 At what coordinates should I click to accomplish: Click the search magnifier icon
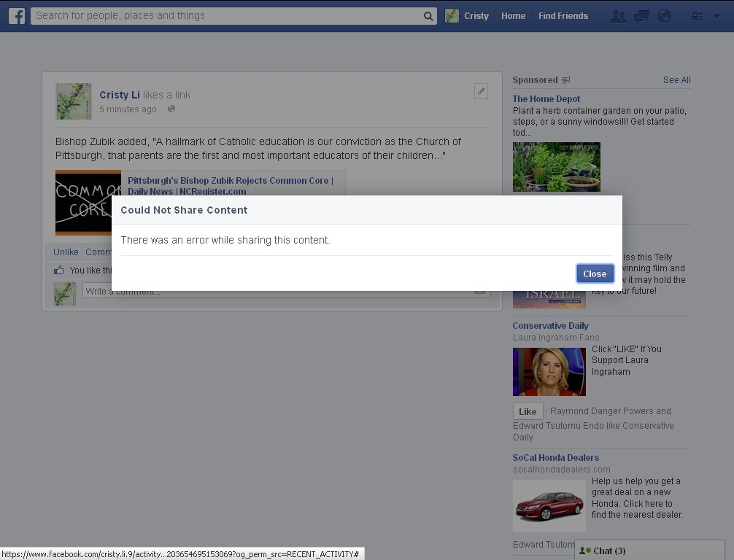click(428, 16)
